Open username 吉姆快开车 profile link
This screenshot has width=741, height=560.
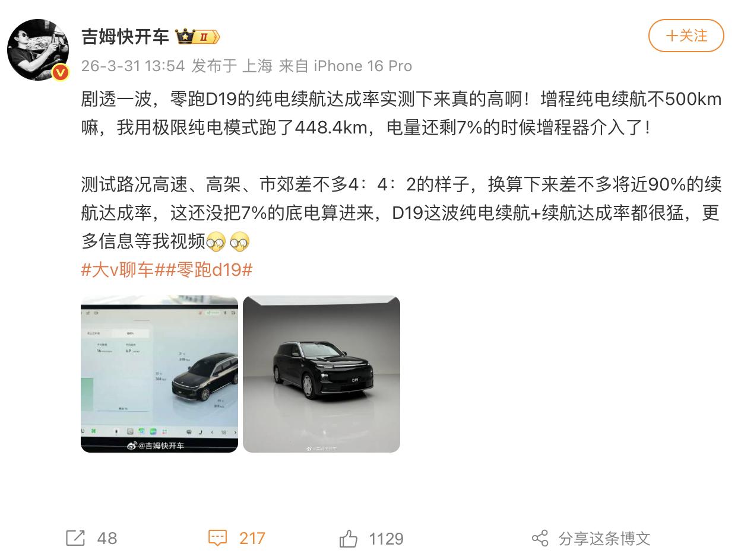point(125,37)
